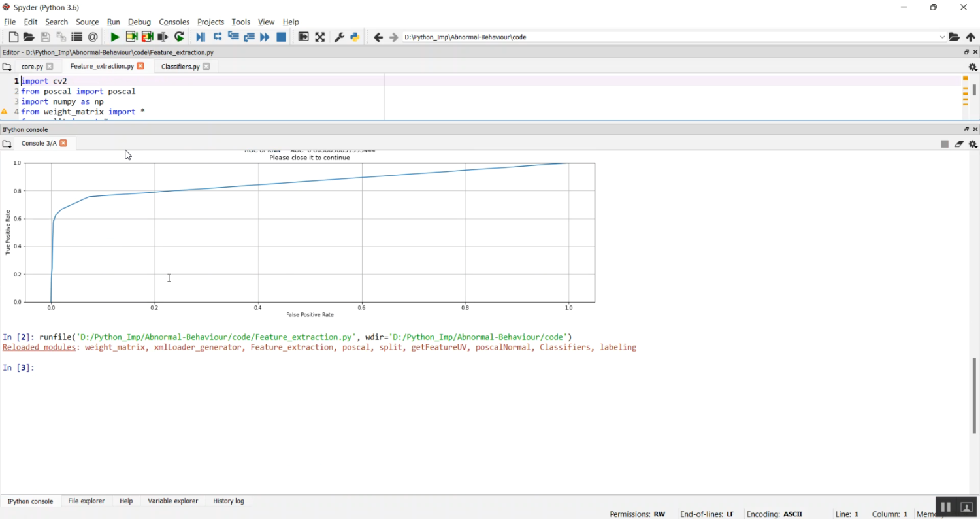Close the Console 3/A tab
This screenshot has height=519, width=980.
[63, 143]
